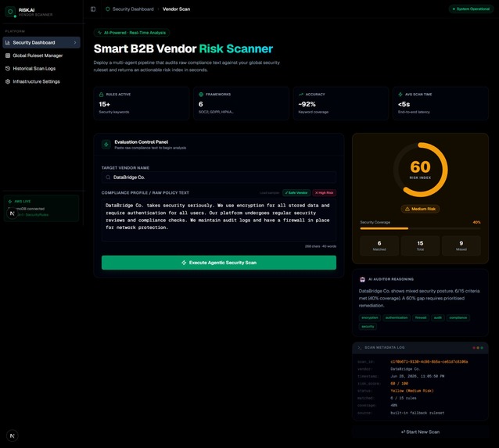Load the Safe Vendor sample
The height and width of the screenshot is (448, 499).
point(296,193)
